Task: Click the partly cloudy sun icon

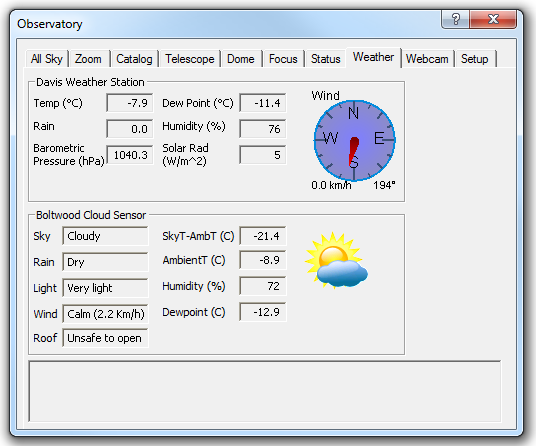Action: tap(336, 260)
